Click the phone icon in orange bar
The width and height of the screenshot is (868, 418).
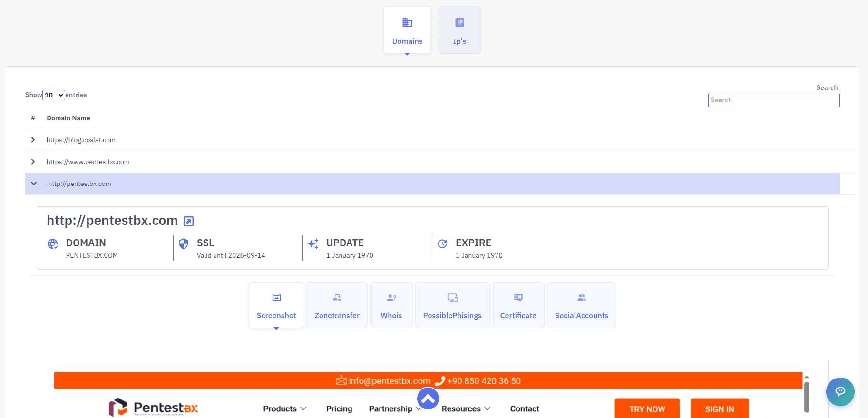440,381
